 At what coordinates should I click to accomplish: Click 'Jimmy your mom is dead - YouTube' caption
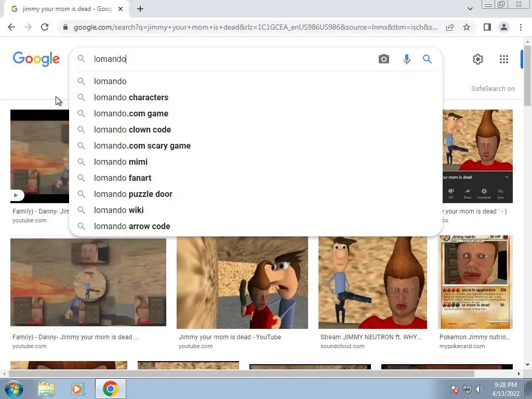coord(230,337)
